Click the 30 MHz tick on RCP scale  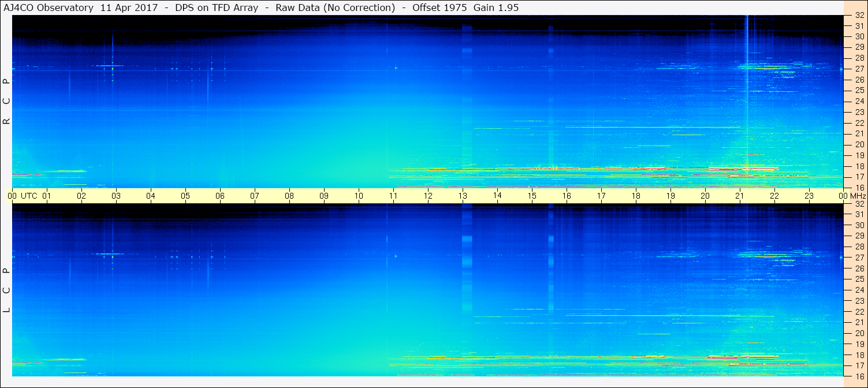[x=859, y=37]
